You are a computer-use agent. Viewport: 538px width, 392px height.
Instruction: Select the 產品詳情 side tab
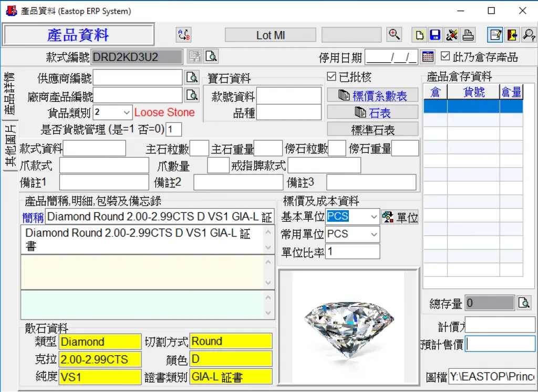[9, 95]
